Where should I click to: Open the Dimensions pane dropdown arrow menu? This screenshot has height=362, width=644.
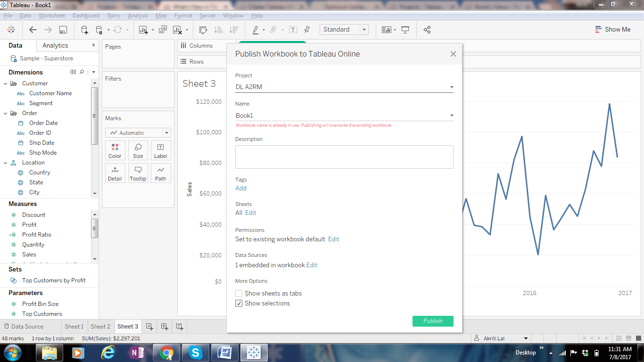click(x=94, y=72)
